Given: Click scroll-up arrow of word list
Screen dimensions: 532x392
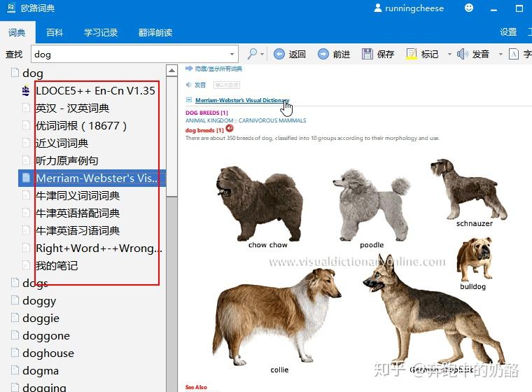Looking at the screenshot, I should tap(171, 71).
